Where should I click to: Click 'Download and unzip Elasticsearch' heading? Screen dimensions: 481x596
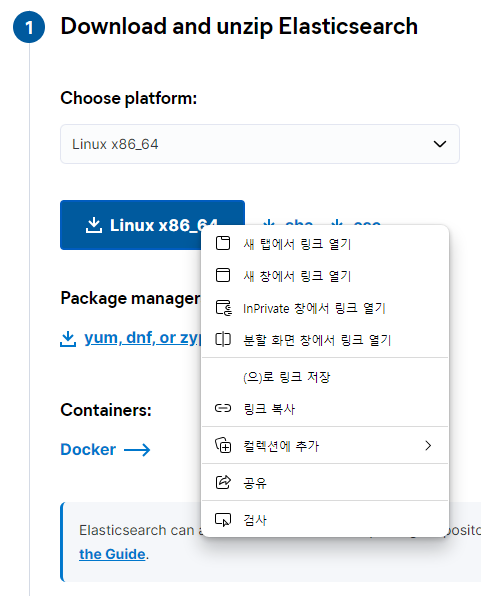(239, 26)
